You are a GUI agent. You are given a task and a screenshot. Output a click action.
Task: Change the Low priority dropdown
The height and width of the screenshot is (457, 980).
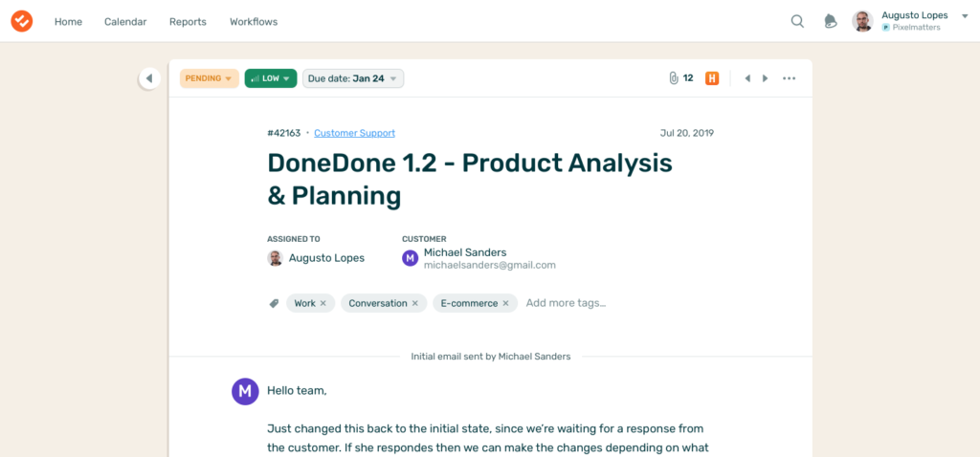click(x=270, y=78)
